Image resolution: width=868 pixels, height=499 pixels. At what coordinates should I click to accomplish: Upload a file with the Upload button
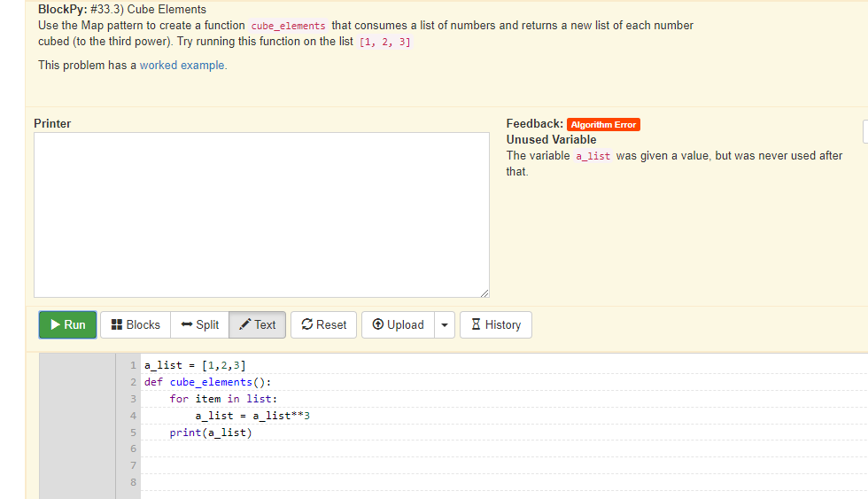(399, 324)
